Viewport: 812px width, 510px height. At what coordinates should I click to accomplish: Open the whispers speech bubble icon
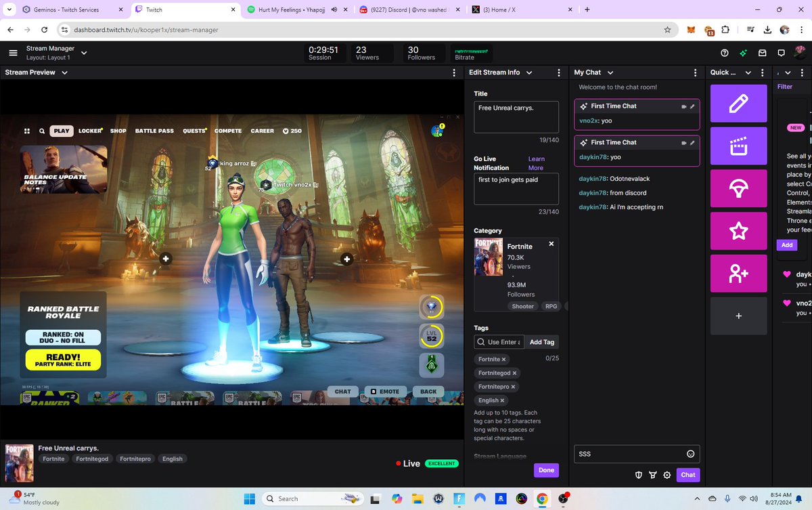click(781, 53)
